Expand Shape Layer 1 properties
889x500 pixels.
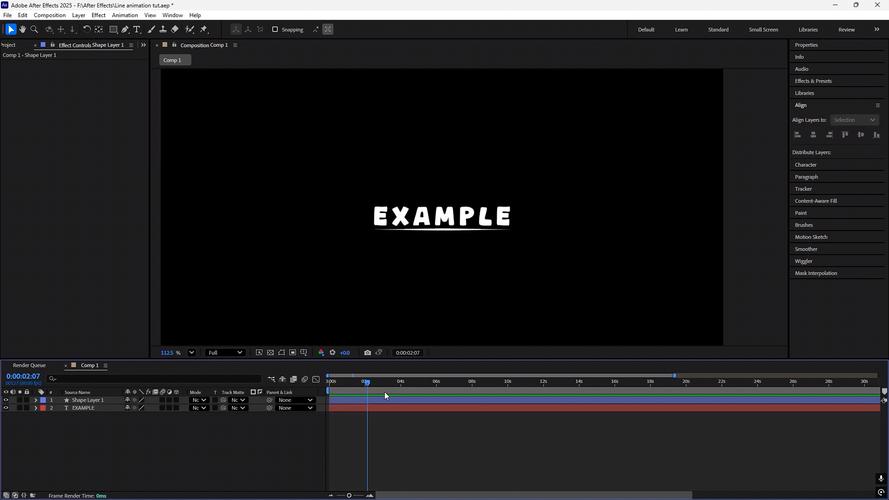(x=36, y=400)
